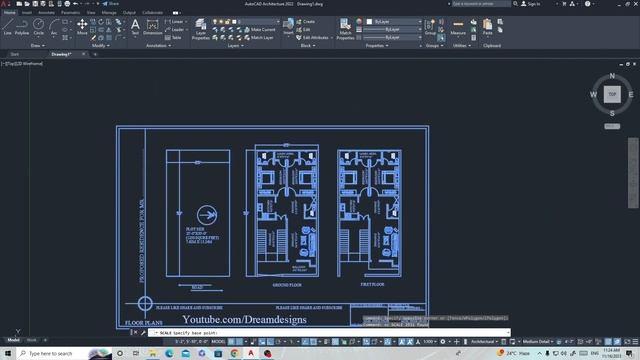Open Microsoft Edge from the taskbar

pyautogui.click(x=169, y=353)
